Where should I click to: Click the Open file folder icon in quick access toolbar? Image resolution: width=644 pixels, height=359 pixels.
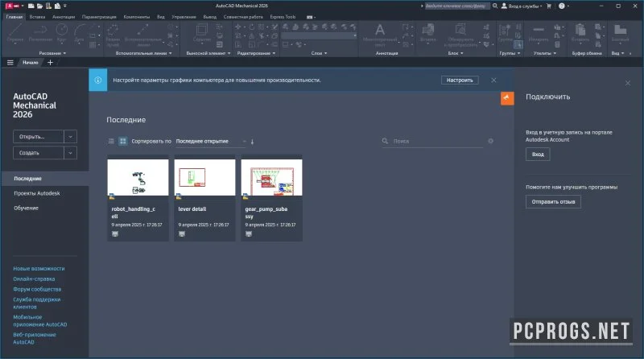coord(39,6)
